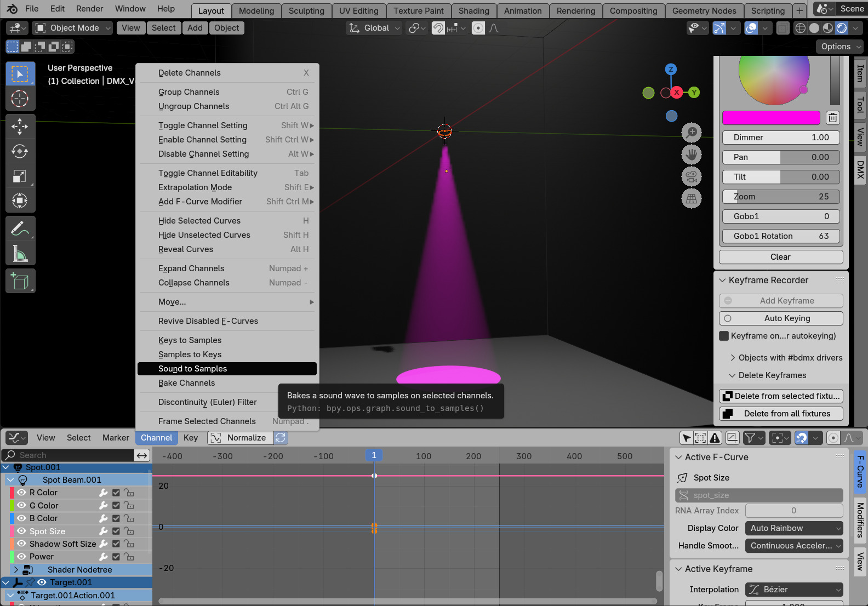Choose Bake Channels menu entry
Screen dimensions: 868x606
pyautogui.click(x=227, y=383)
